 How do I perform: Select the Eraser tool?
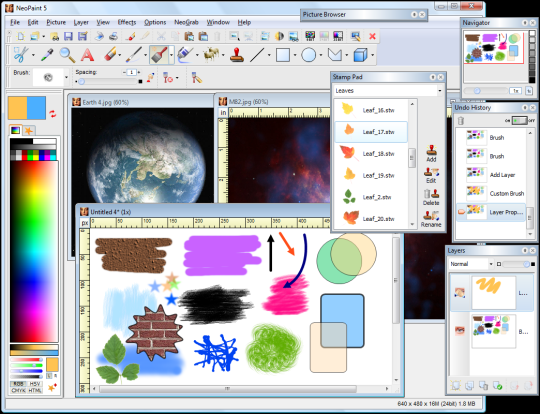tap(110, 54)
